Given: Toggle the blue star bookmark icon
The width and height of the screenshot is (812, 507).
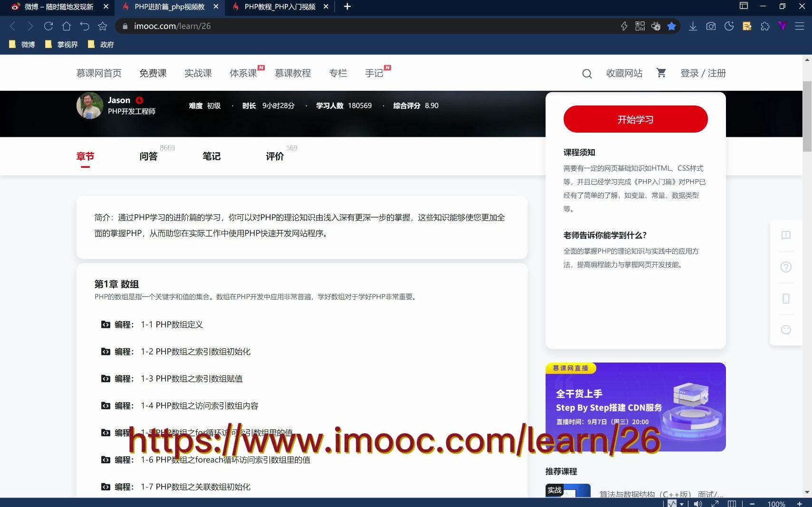Looking at the screenshot, I should 672,26.
